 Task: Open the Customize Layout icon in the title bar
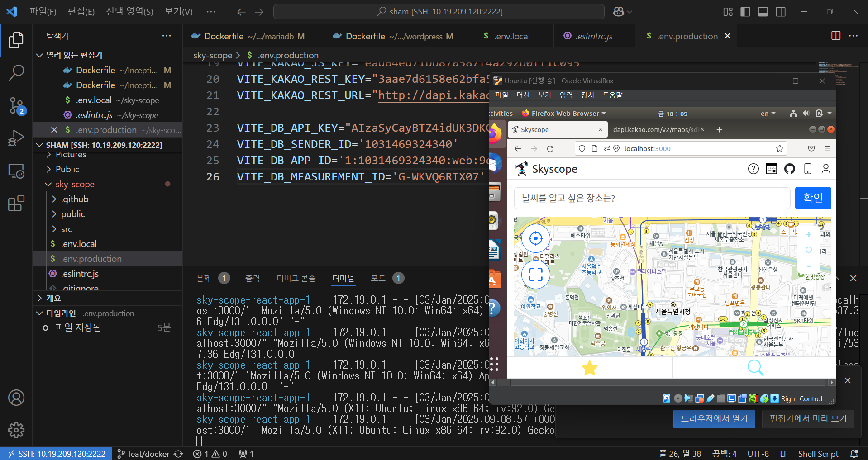(x=728, y=12)
